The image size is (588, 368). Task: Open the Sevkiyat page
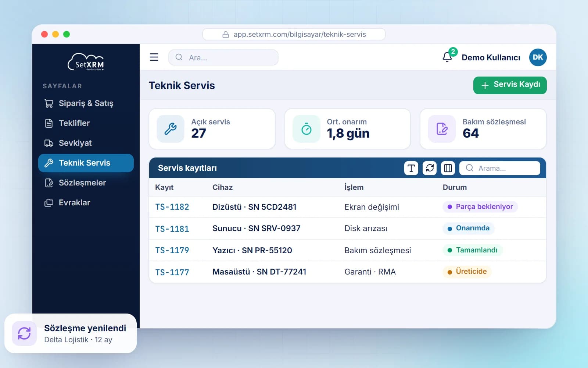coord(86,143)
